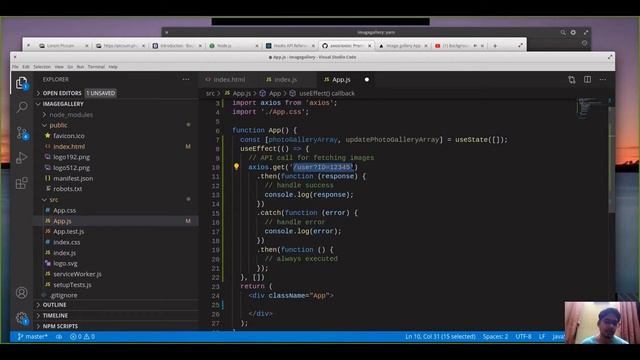Expand the NPM Scripts section

point(60,326)
